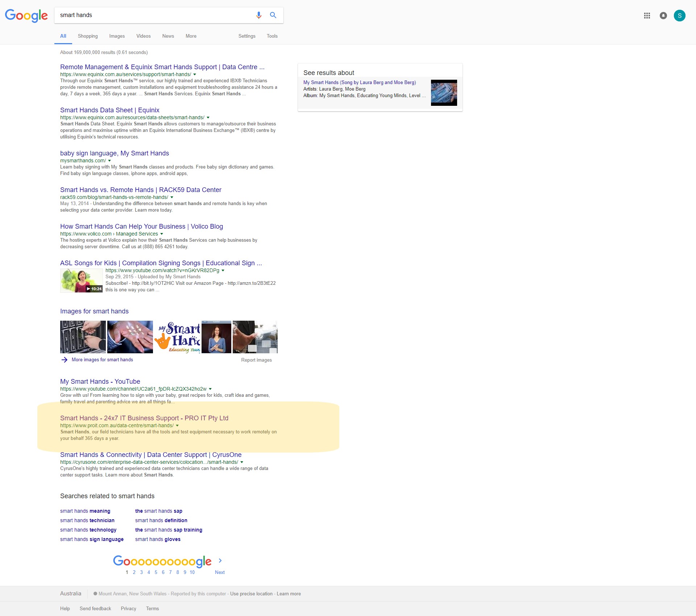Expand options for Equinix smart-hands support URL

[195, 75]
